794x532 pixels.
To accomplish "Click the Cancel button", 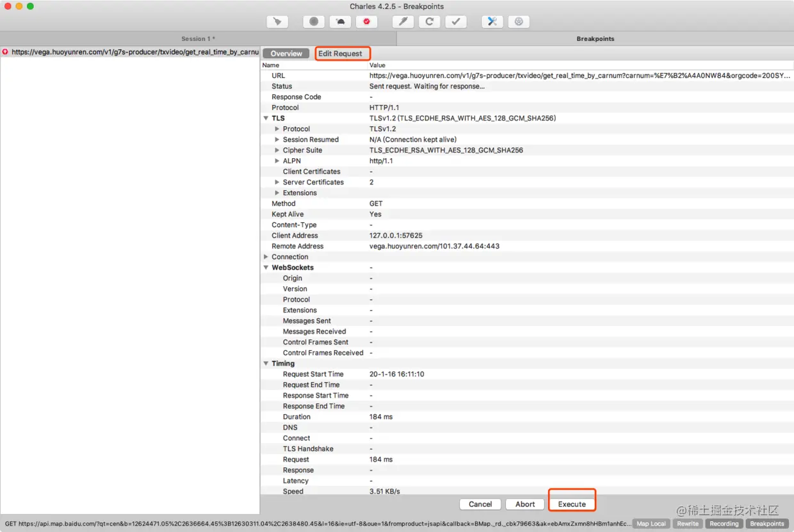I will point(480,504).
